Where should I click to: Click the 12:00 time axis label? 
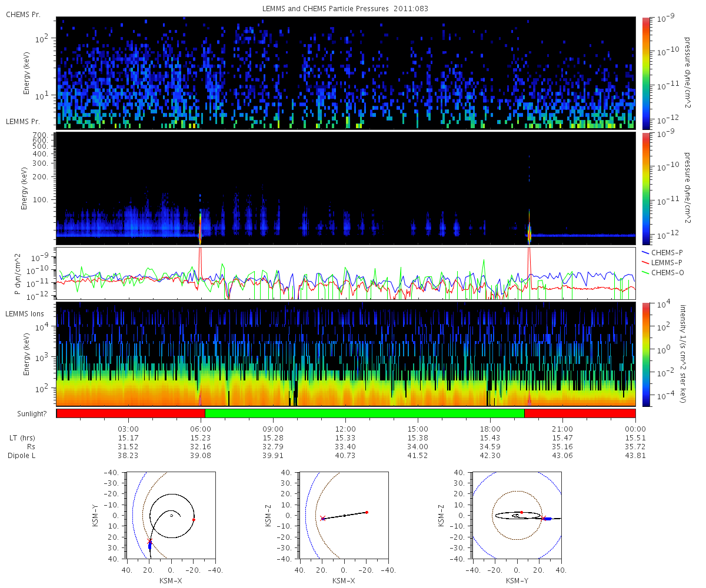pos(345,429)
